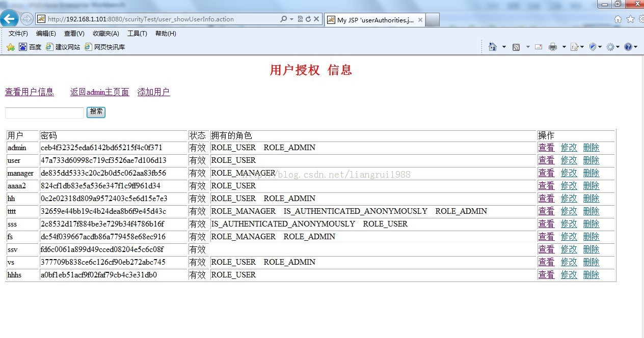Viewport: 644px width, 338px height.
Task: Click the Help question mark icon
Action: point(628,46)
